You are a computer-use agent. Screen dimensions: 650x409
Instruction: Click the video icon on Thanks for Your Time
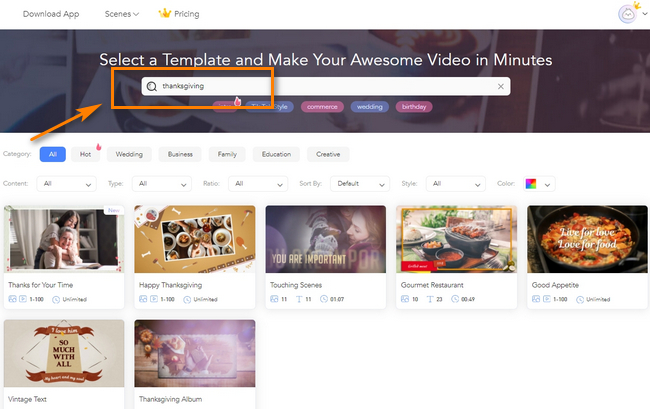(23, 299)
